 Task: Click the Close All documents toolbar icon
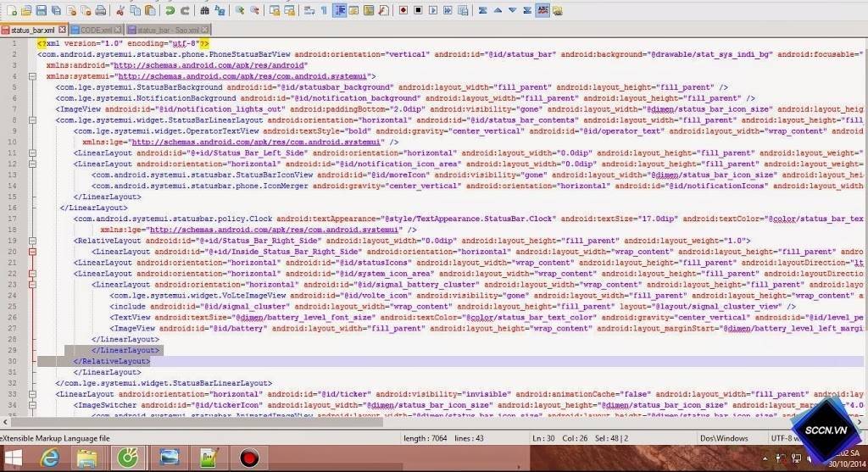click(86, 10)
